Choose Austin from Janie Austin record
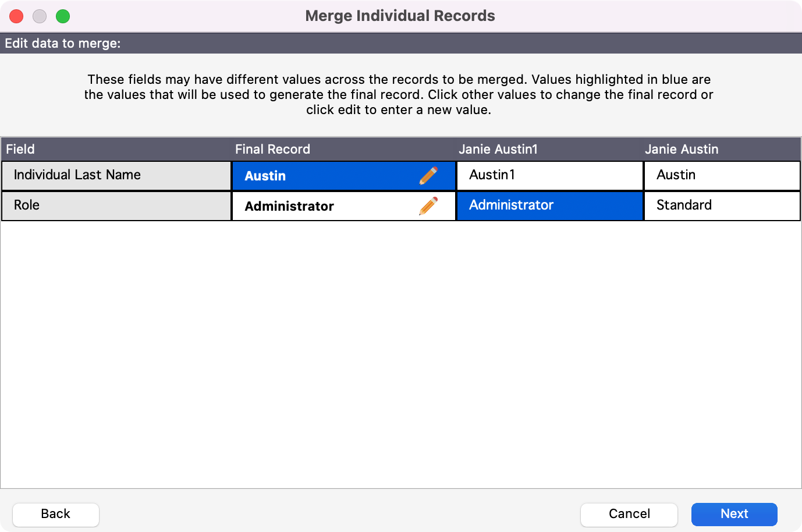This screenshot has width=802, height=532. point(722,176)
